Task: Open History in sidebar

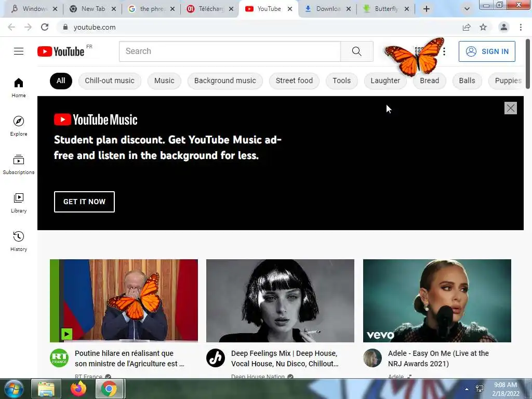Action: tap(19, 241)
